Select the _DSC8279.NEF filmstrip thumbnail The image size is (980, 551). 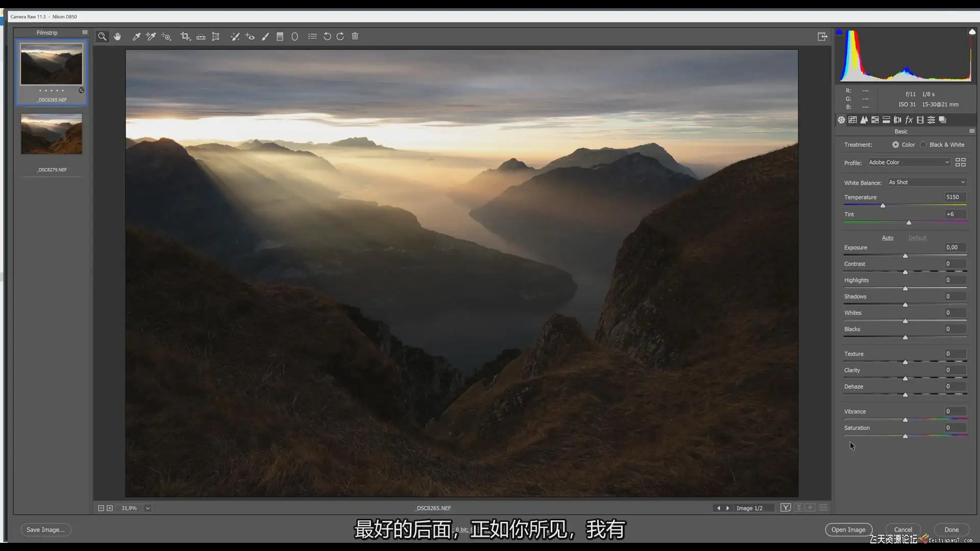(x=52, y=134)
